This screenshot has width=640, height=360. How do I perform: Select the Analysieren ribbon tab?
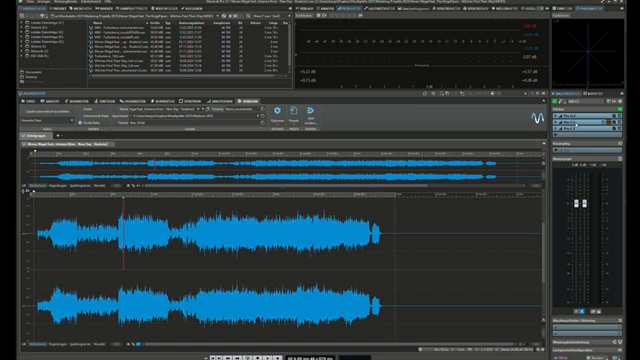tap(220, 101)
